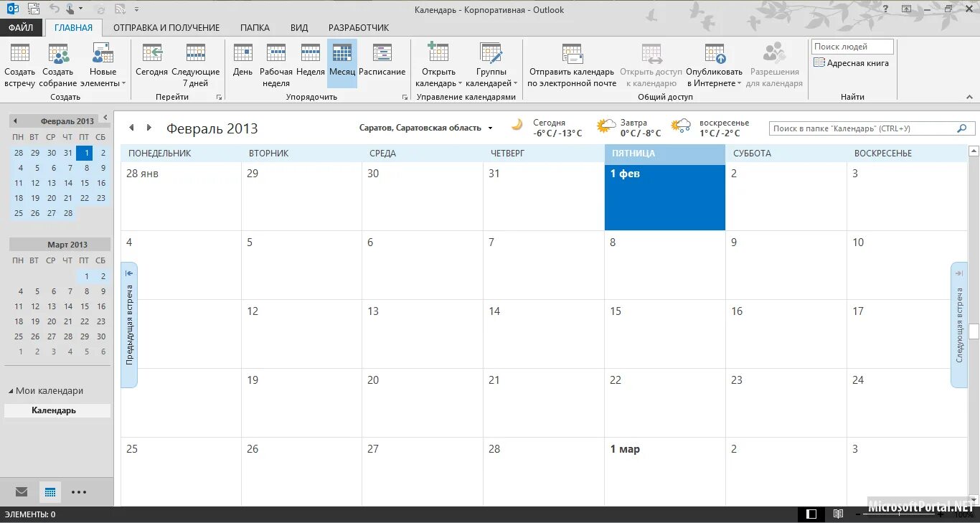This screenshot has width=980, height=523.
Task: Click the search magnifier icon in calendar search
Action: click(x=962, y=128)
